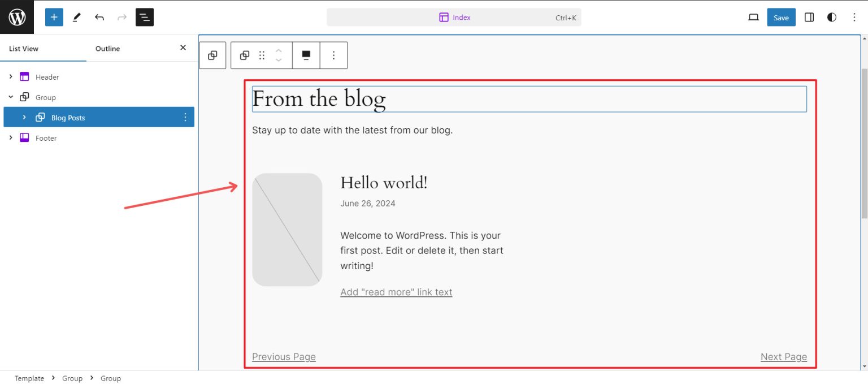Open options menu for Blog Posts block
The image size is (868, 384).
coord(185,117)
